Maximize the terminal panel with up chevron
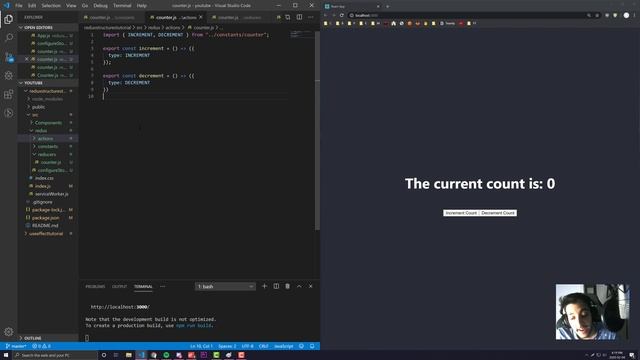 click(299, 286)
